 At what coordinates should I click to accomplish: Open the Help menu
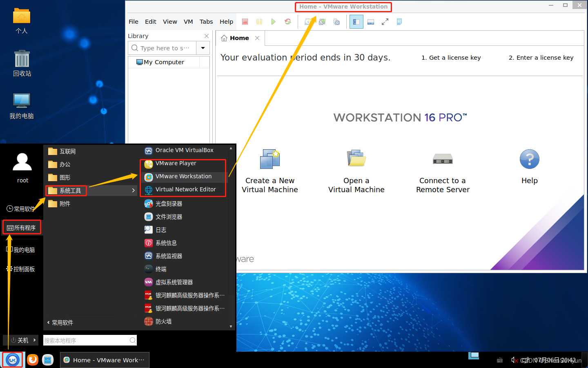point(226,22)
